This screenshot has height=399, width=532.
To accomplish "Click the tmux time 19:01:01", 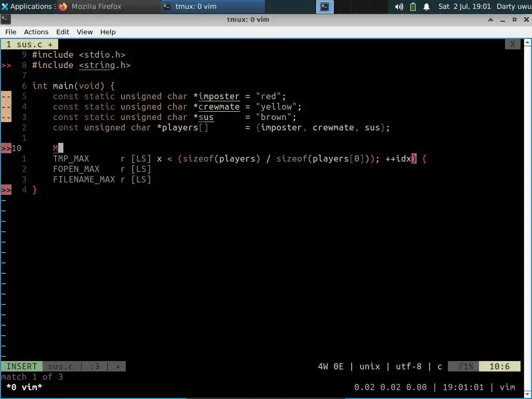I will tap(463, 387).
